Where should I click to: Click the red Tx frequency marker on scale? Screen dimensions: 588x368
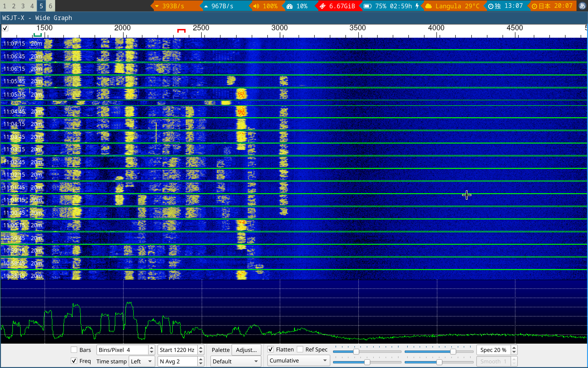point(181,30)
